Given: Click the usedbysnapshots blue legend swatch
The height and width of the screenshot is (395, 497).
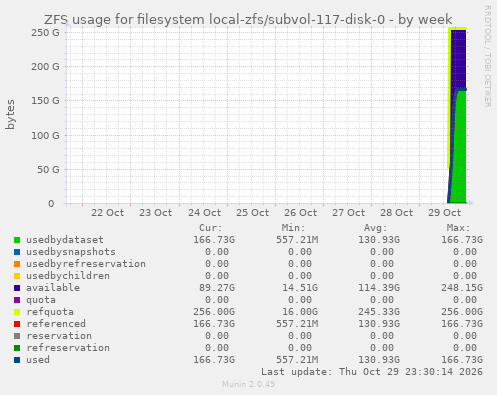Looking at the screenshot, I should (x=17, y=252).
